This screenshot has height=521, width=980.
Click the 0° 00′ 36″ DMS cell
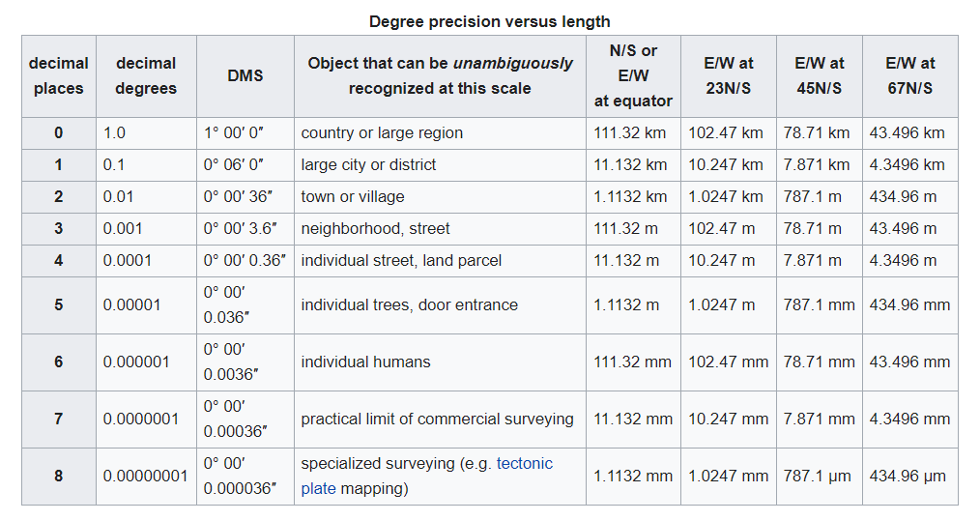click(x=245, y=197)
